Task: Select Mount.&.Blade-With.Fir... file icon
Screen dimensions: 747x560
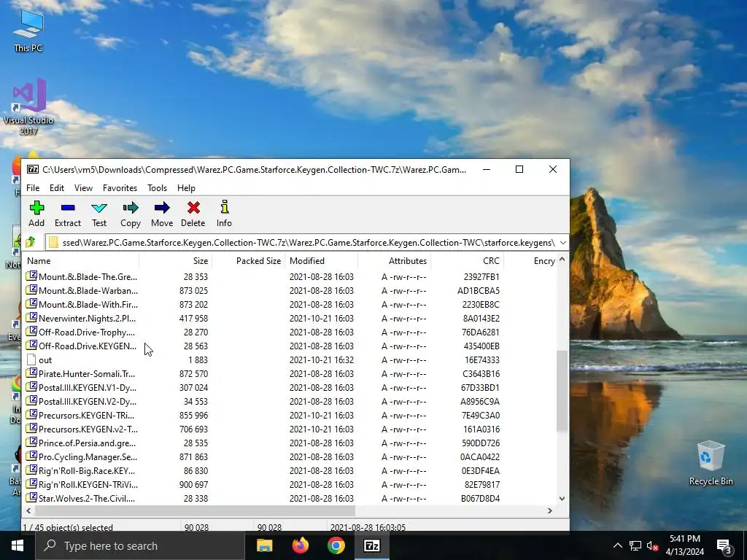Action: [x=31, y=304]
